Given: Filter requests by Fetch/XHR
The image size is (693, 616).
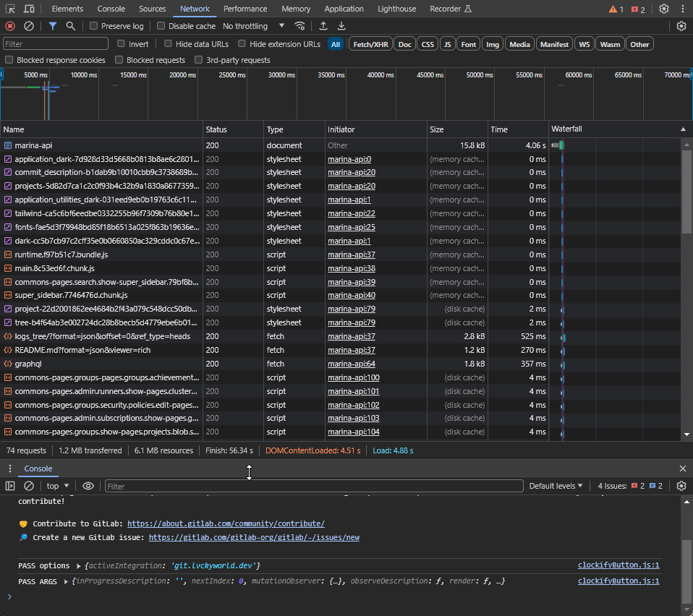Looking at the screenshot, I should 370,44.
